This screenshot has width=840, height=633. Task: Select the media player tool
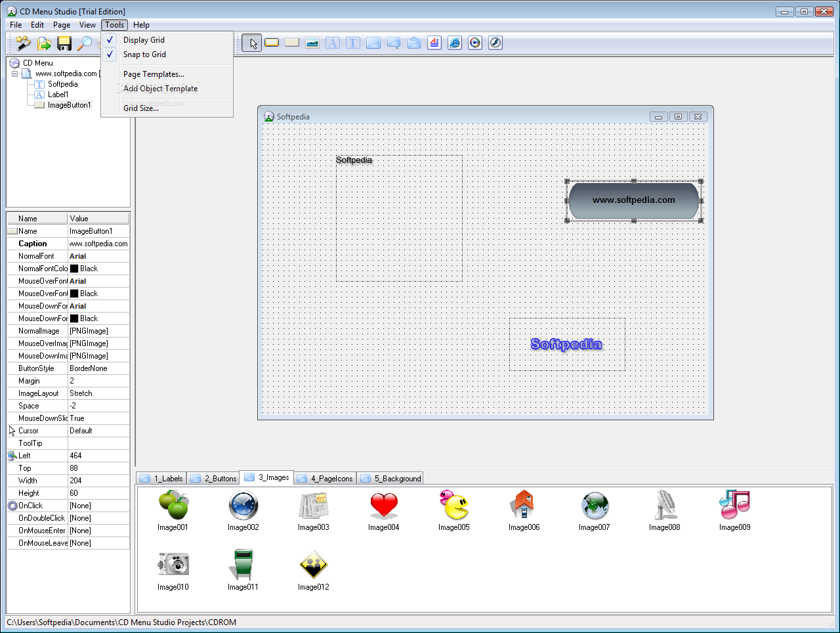tap(475, 43)
